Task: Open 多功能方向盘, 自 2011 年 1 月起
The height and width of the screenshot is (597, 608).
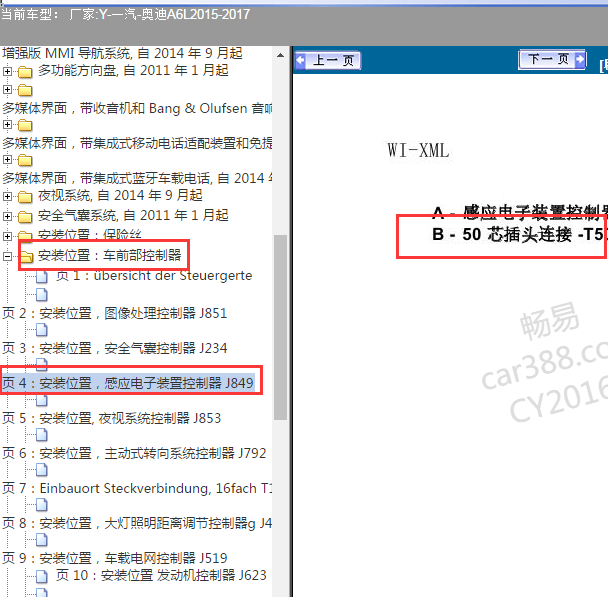Action: click(133, 71)
